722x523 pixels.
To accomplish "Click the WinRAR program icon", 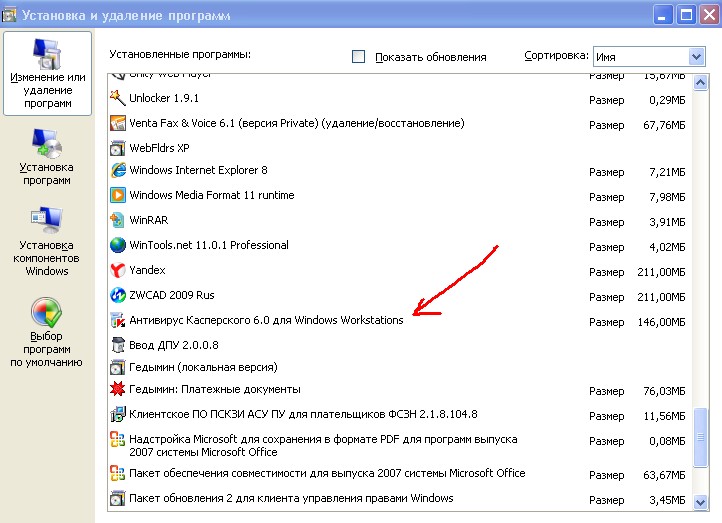I will tap(118, 220).
